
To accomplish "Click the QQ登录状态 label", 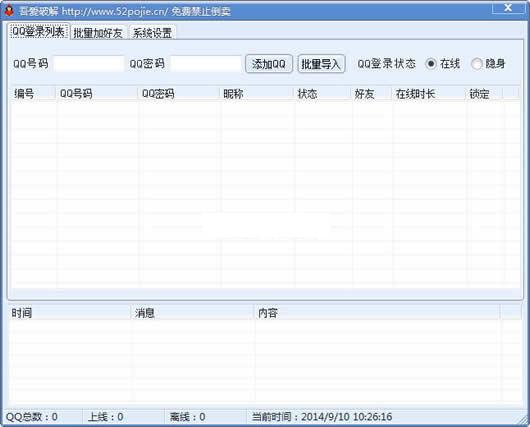I will pos(386,64).
